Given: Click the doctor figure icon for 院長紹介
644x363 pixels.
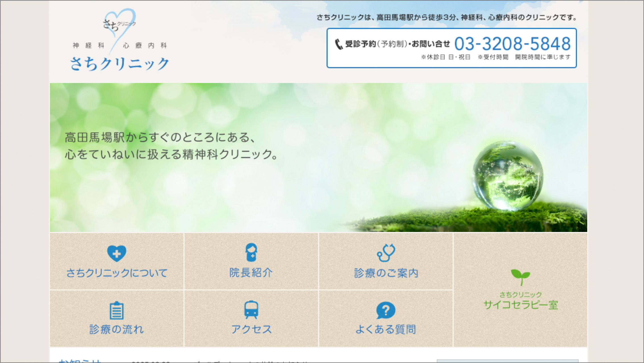Looking at the screenshot, I should coord(251,252).
